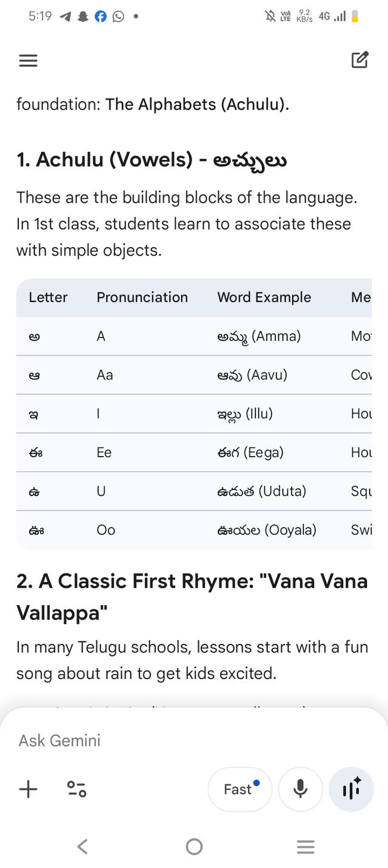Screen dimensions: 388x868
Task: Tap the home navigation button
Action: point(194,847)
